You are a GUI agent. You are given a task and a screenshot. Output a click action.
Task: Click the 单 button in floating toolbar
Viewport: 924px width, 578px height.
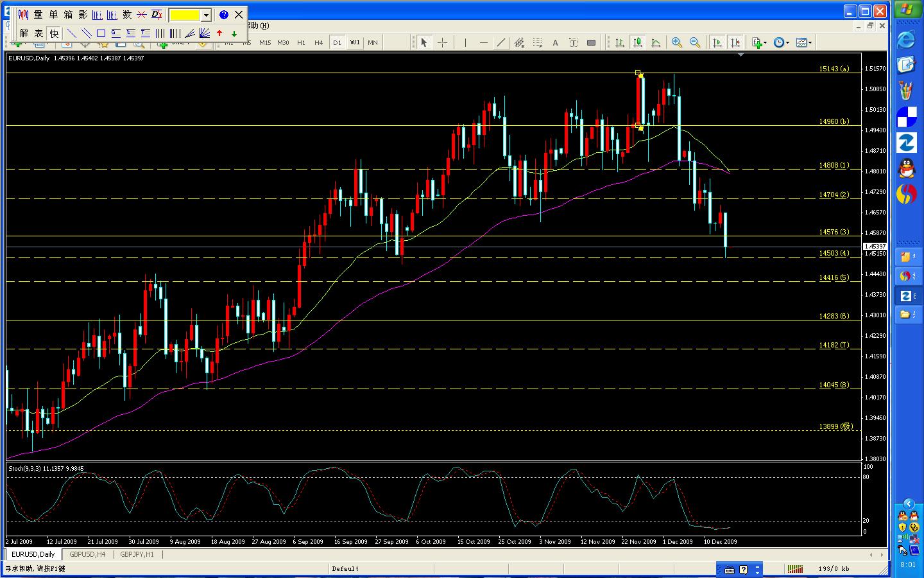[53, 15]
